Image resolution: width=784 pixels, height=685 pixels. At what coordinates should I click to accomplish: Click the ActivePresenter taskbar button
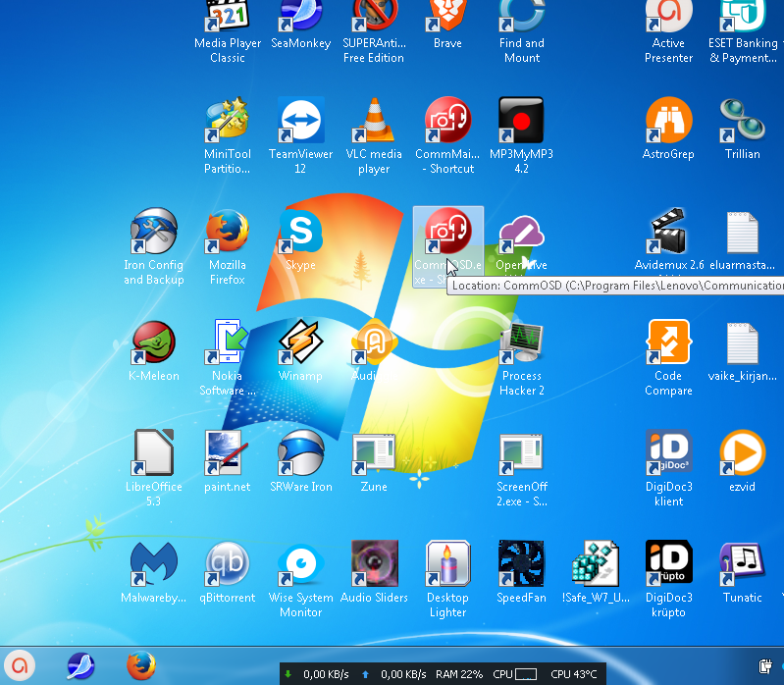pos(19,666)
